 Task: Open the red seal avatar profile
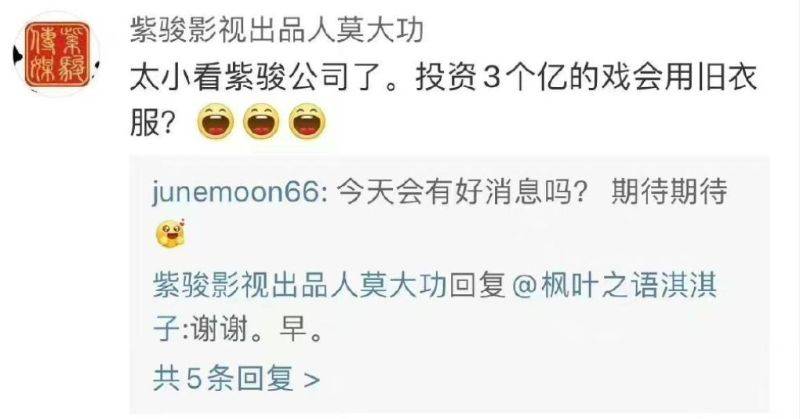tap(57, 54)
